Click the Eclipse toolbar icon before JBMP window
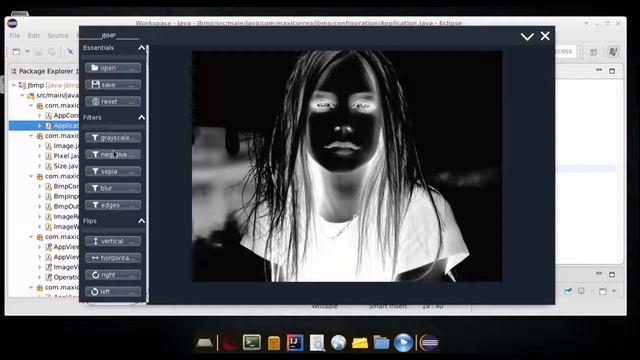 (x=70, y=51)
